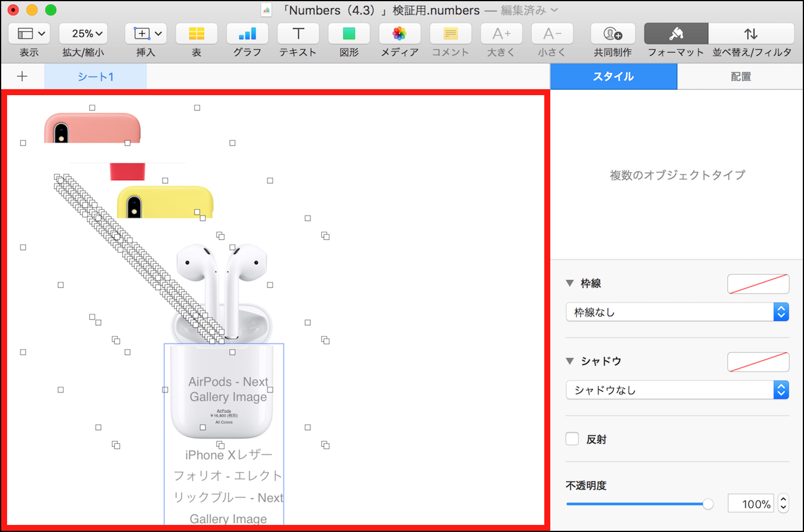
Task: Add a new sheet with the plus button
Action: 22,76
